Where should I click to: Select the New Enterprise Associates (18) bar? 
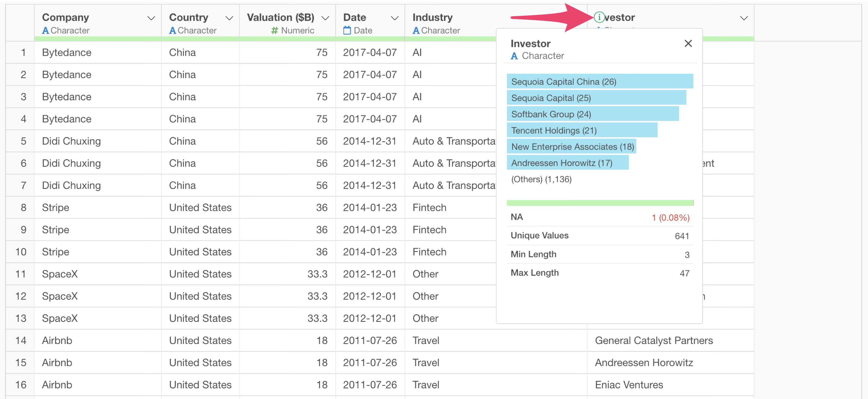(x=572, y=146)
